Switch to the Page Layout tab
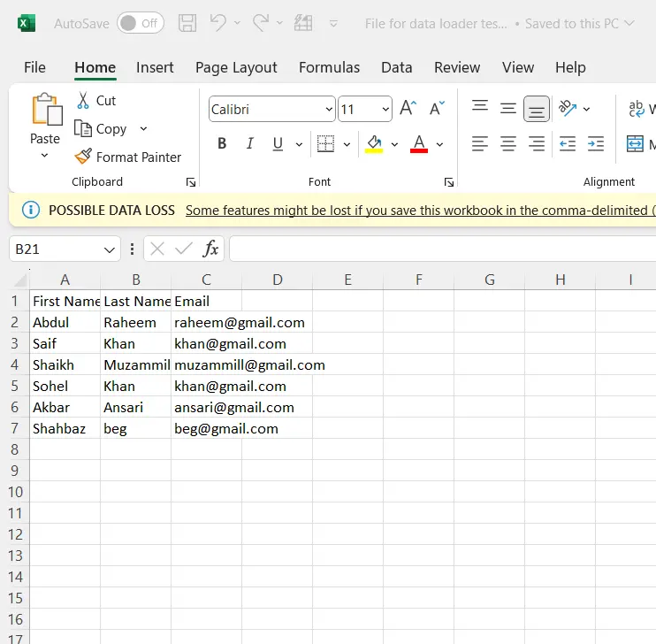Viewport: 656px width, 644px height. (236, 67)
